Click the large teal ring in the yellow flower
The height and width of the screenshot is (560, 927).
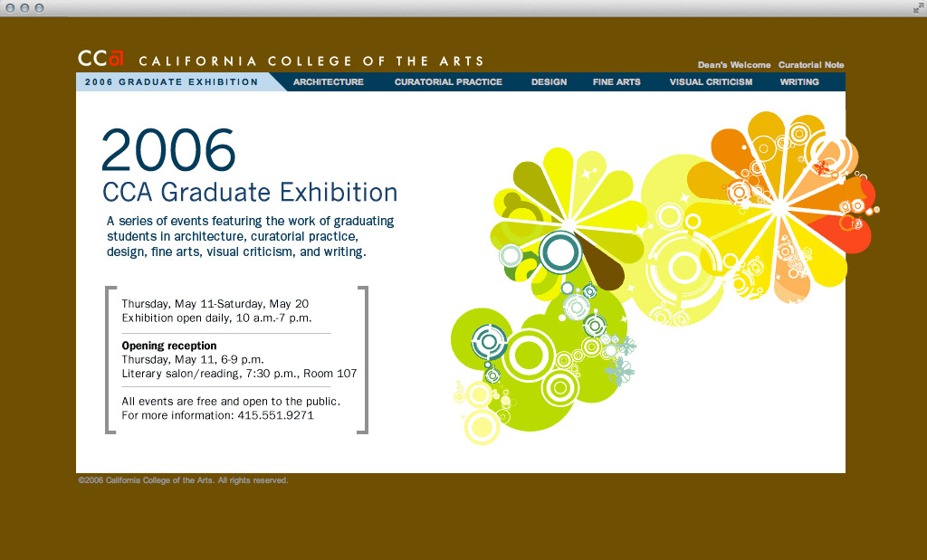click(x=559, y=252)
